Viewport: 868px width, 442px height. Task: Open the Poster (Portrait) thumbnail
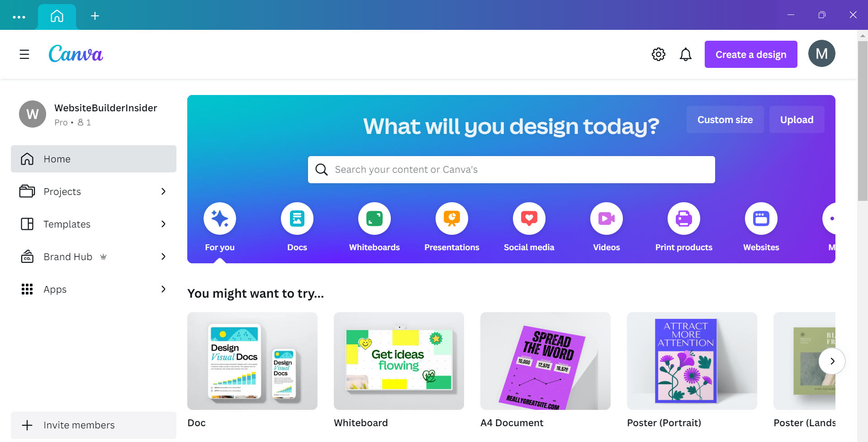click(692, 361)
